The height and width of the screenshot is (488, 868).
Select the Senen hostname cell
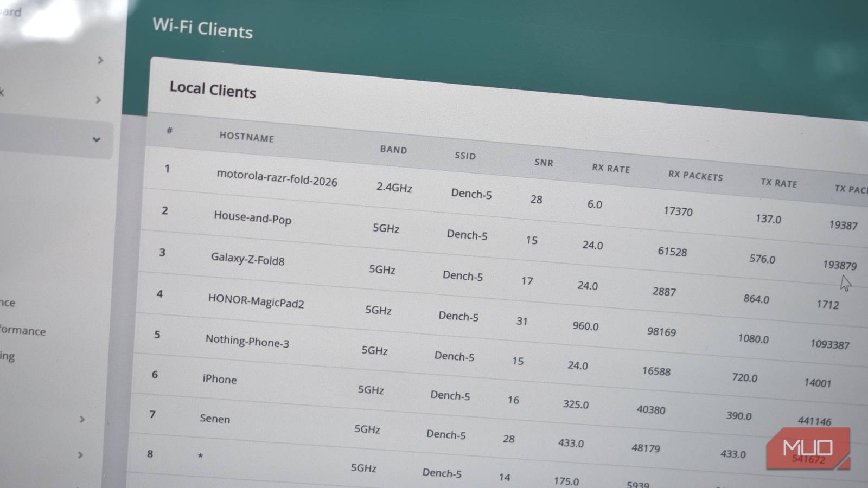click(215, 418)
